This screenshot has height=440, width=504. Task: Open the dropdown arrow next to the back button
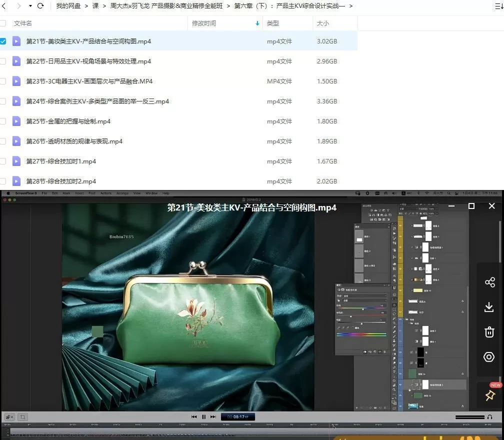(x=30, y=5)
